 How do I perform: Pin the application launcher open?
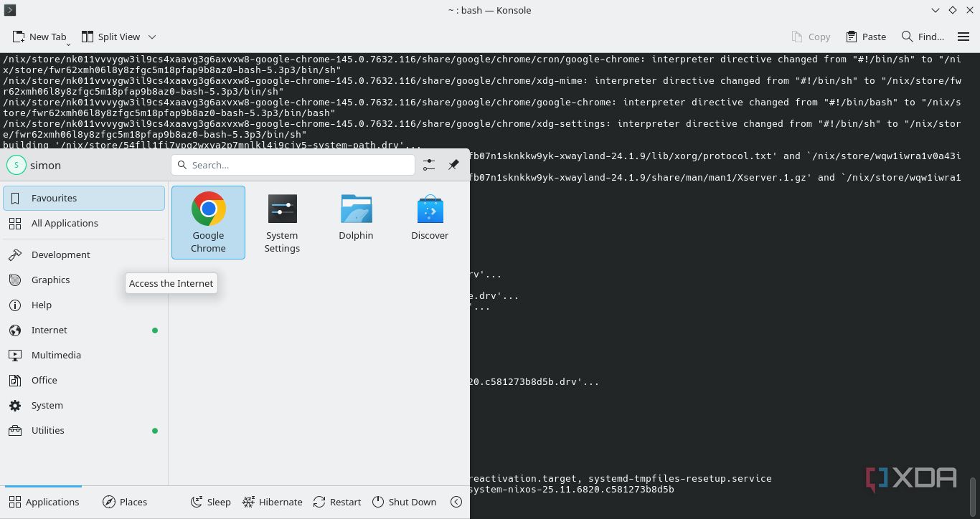(x=453, y=165)
